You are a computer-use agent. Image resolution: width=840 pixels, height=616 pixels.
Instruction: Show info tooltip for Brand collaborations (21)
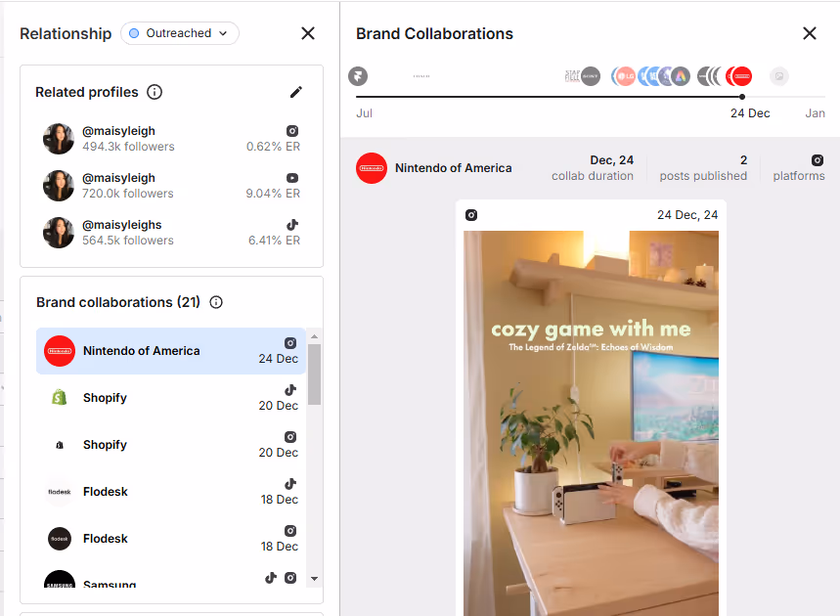point(216,302)
